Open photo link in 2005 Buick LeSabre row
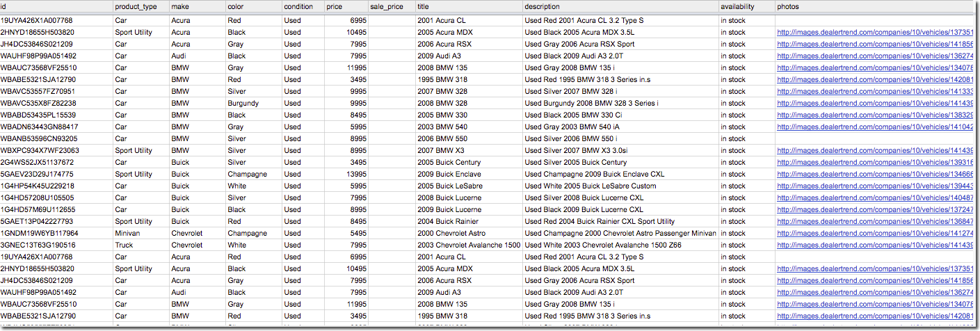The height and width of the screenshot is (331, 980). [874, 186]
